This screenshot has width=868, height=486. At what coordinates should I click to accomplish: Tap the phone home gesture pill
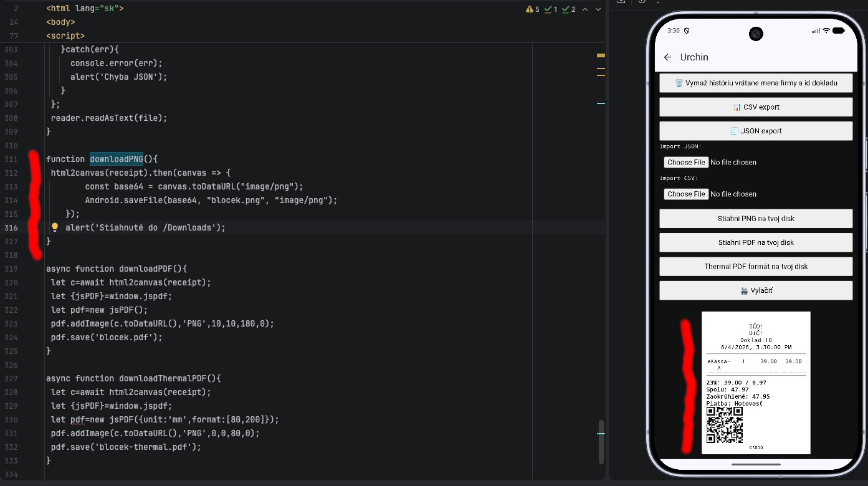(756, 464)
